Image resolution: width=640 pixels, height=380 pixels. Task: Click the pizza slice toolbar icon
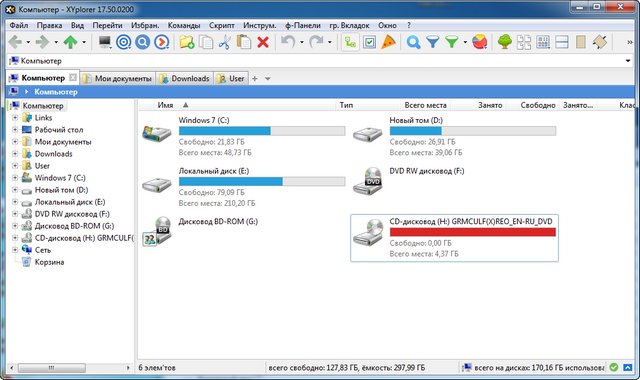pyautogui.click(x=388, y=42)
